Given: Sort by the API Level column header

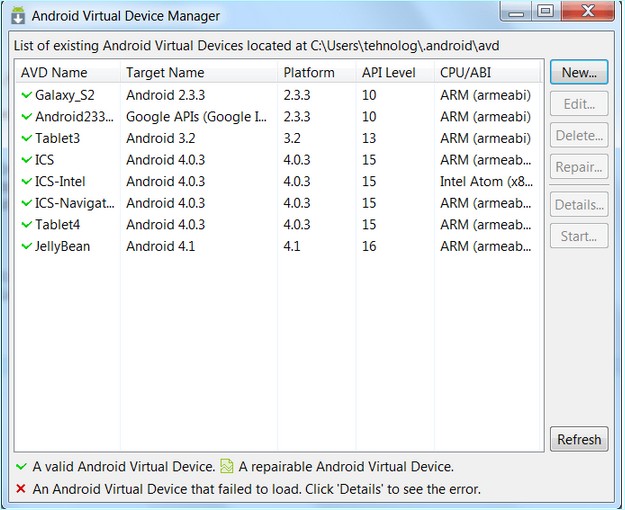Looking at the screenshot, I should 395,72.
